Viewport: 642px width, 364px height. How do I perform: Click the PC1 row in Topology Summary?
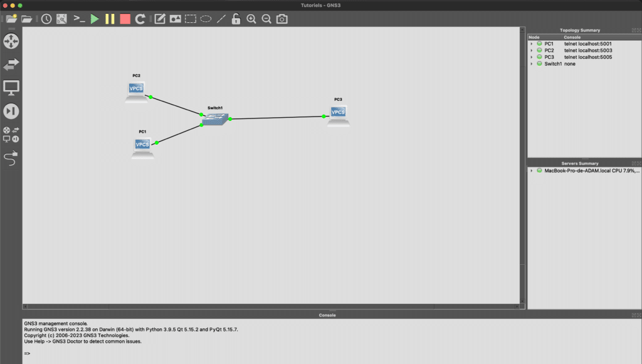[584, 44]
